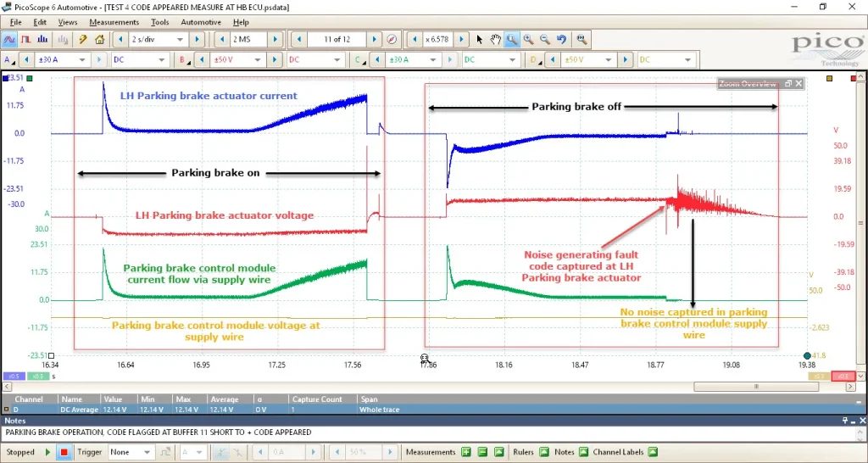Open the Views menu
The width and height of the screenshot is (868, 463).
coord(68,22)
